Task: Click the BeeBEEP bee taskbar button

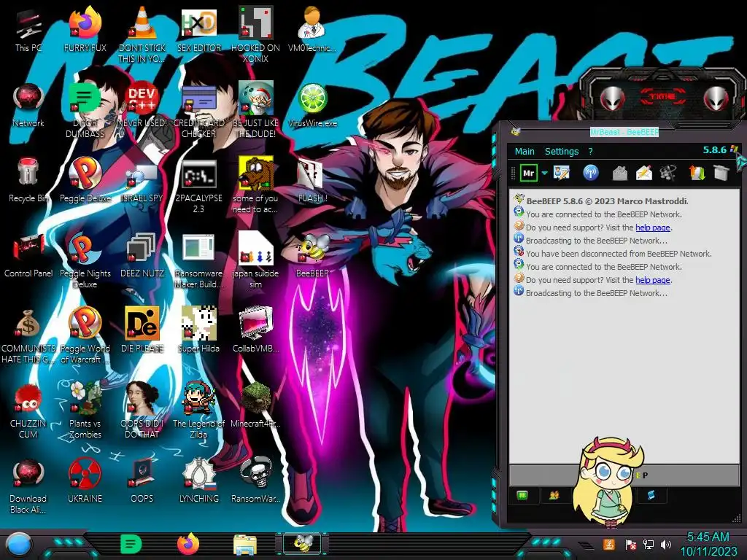Action: [302, 544]
